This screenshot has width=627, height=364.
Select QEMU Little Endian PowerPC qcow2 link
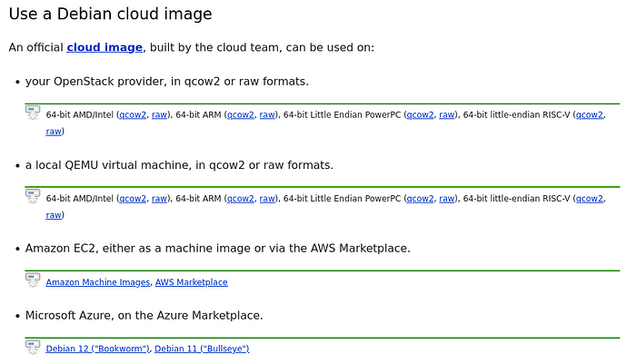click(420, 199)
